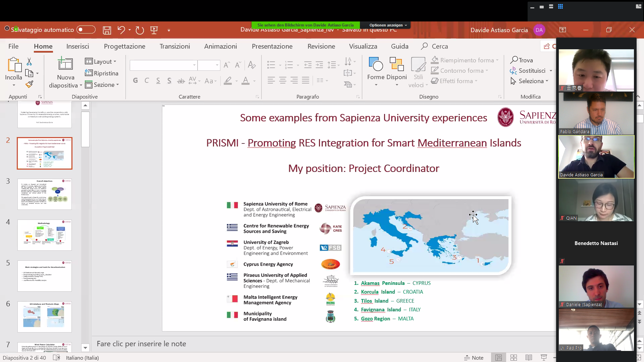Switch to slide sorter view icon

coord(514,358)
